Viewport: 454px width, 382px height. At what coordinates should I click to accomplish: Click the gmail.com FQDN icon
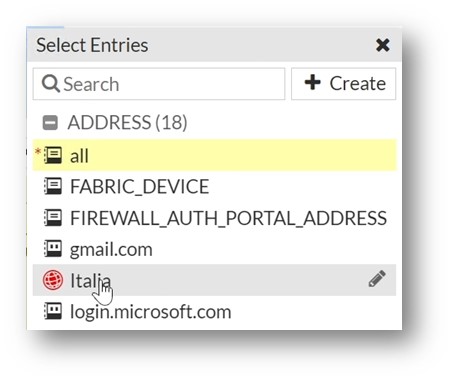53,249
